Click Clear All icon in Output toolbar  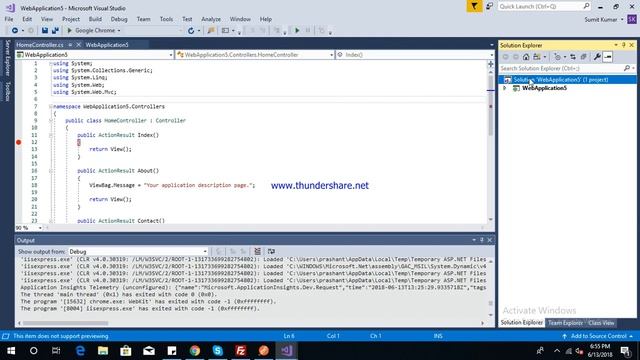(258, 251)
